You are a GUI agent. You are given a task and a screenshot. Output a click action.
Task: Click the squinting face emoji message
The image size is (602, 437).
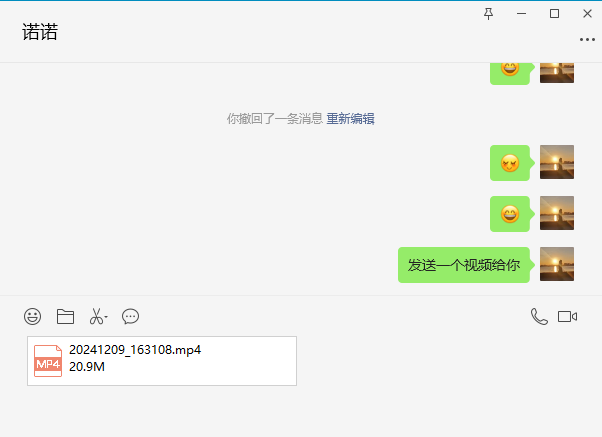point(510,163)
